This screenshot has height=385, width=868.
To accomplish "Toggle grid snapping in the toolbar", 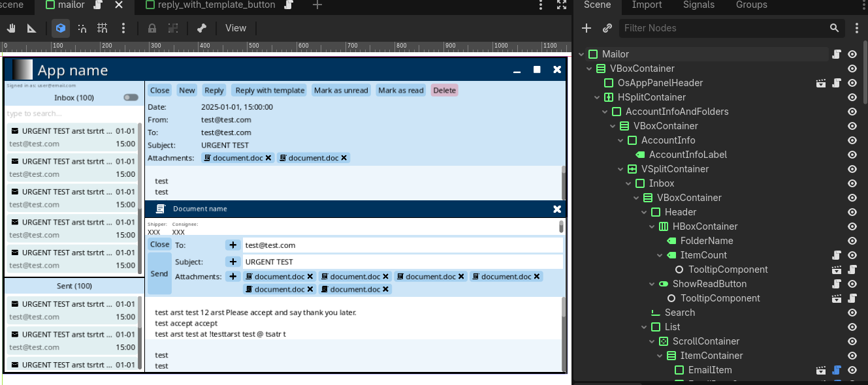I will [x=103, y=28].
